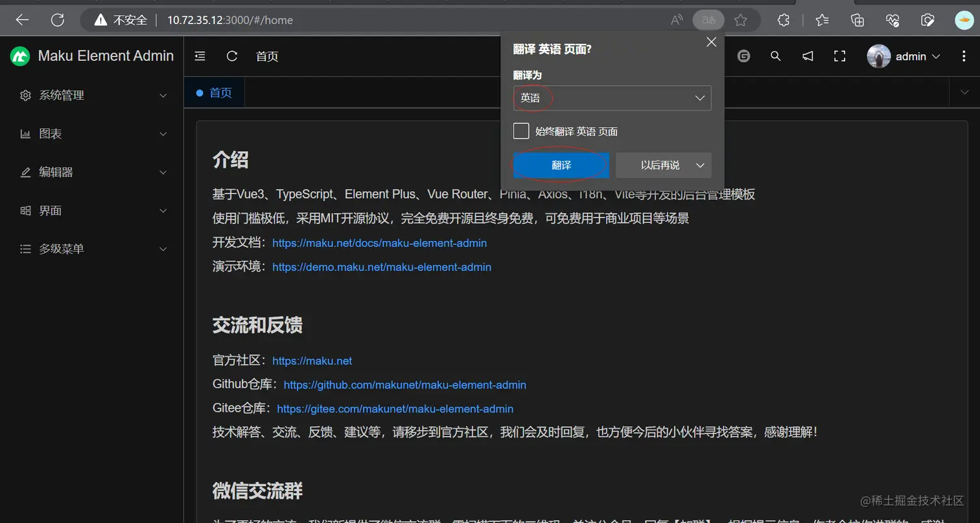
Task: Open the read aloud icon in address bar
Action: [x=677, y=20]
